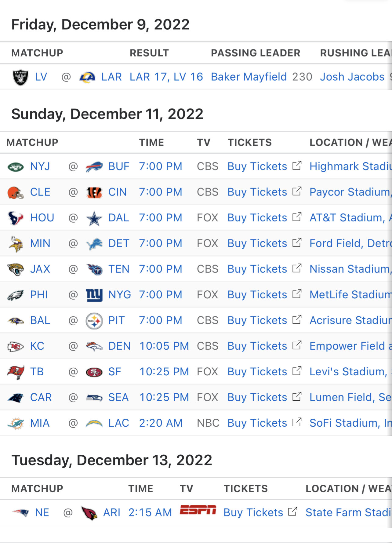The image size is (392, 543).
Task: Click the Pittsburgh Steelers logo
Action: click(94, 321)
